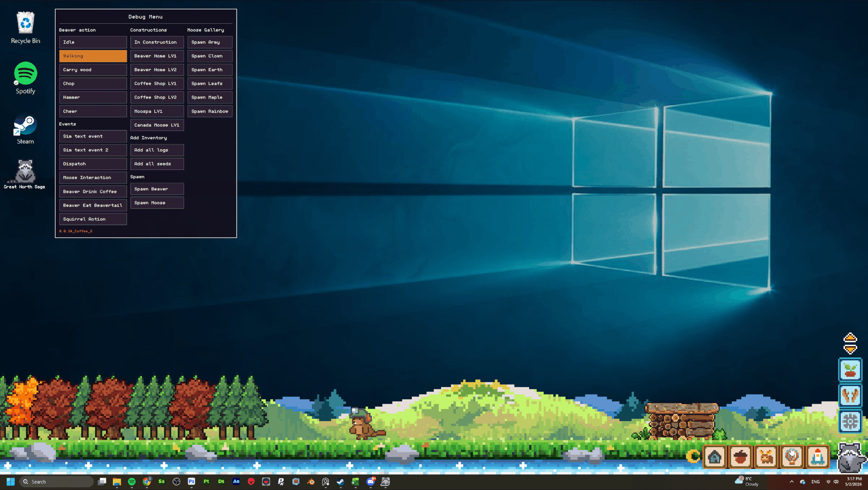The width and height of the screenshot is (868, 490).
Task: Open the moose head icon in toolbar
Action: click(x=766, y=457)
